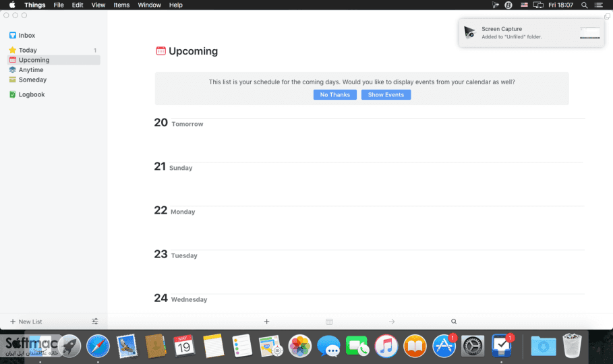Open Reminders app in the Dock
613x364 pixels.
click(242, 346)
